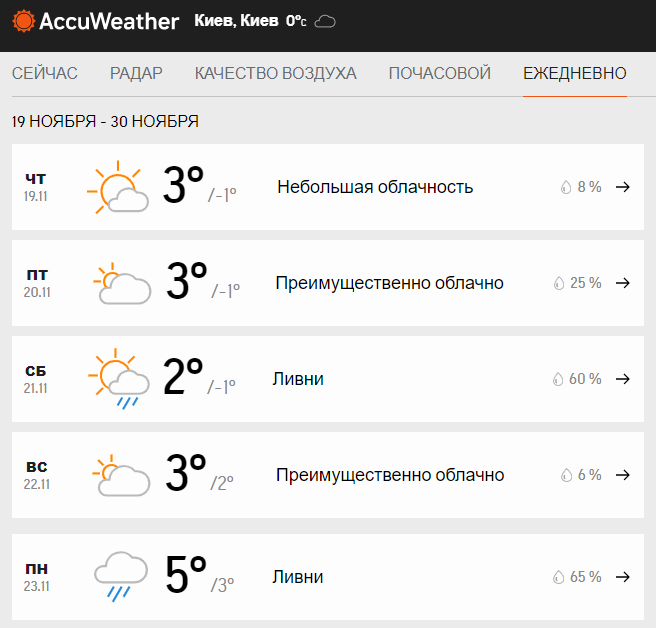
Task: Click Thursday's partly sunny weather icon
Action: point(118,188)
